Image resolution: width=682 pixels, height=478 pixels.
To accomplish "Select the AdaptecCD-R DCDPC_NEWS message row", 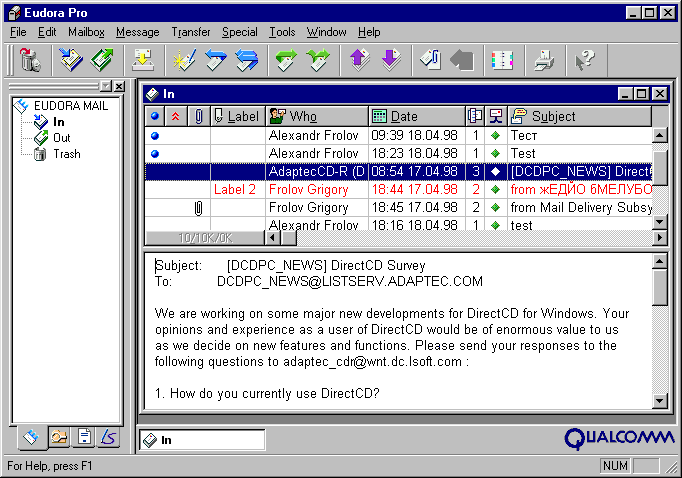I will coord(398,171).
